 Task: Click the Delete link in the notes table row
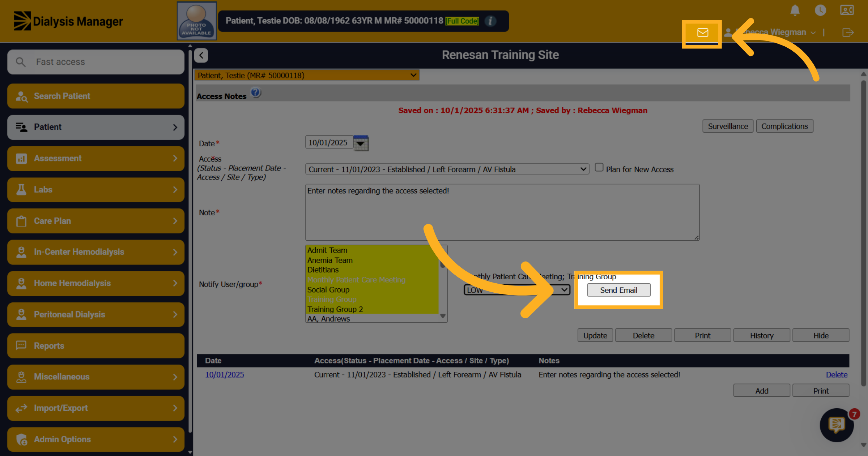coord(836,375)
